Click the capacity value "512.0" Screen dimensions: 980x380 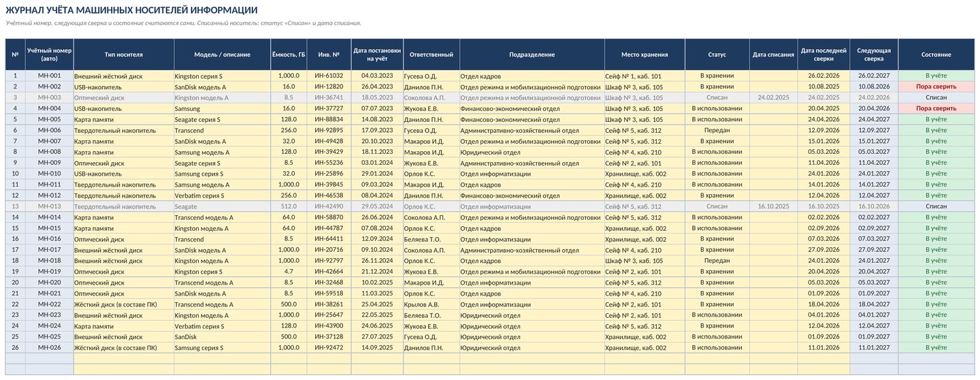pos(289,206)
